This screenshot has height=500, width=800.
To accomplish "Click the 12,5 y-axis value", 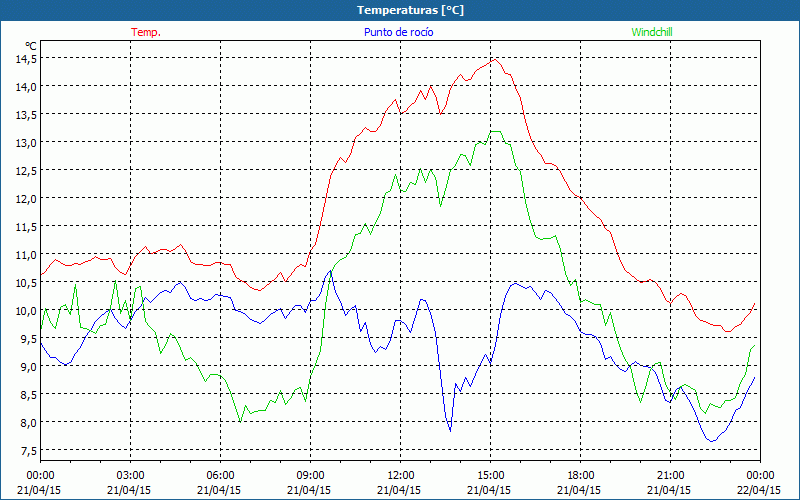I will 27,170.
